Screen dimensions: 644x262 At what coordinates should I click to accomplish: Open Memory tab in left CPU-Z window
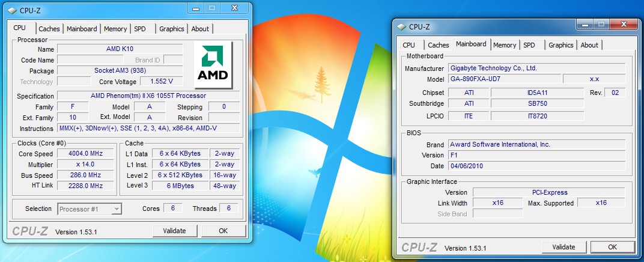[115, 29]
